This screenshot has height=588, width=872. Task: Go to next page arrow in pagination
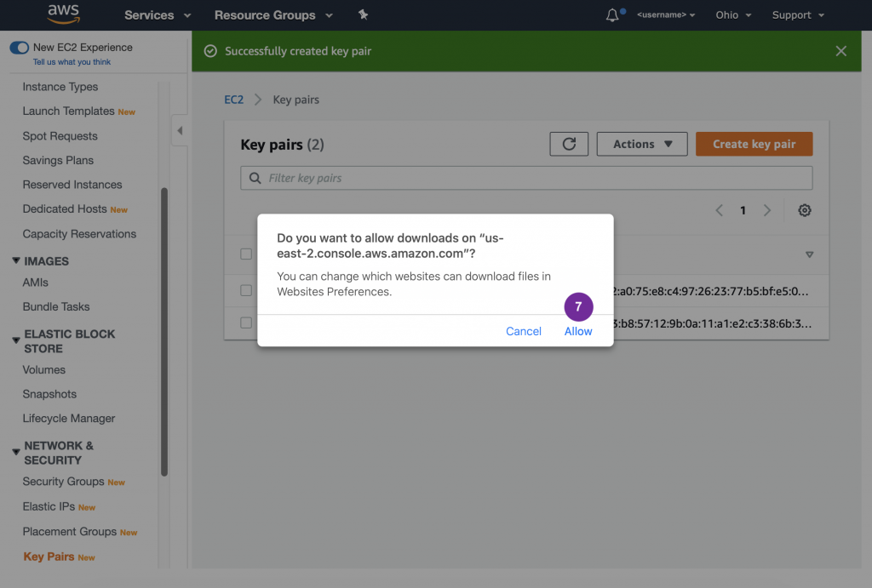[x=766, y=210]
